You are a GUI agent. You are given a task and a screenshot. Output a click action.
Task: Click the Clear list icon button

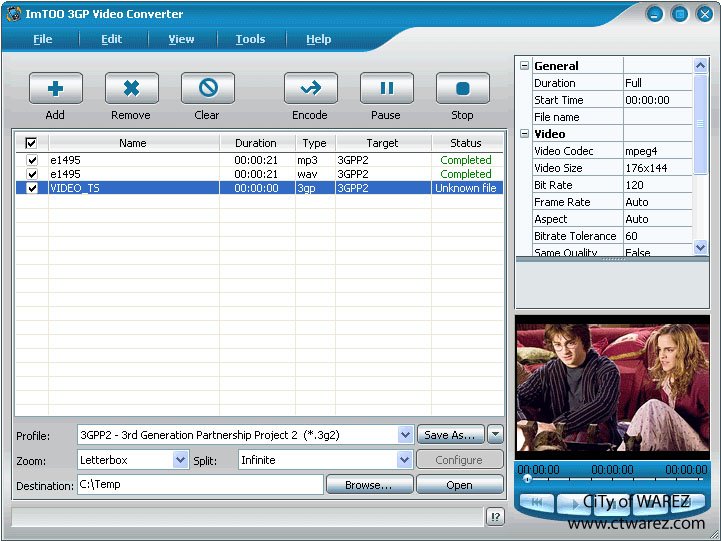[x=208, y=88]
